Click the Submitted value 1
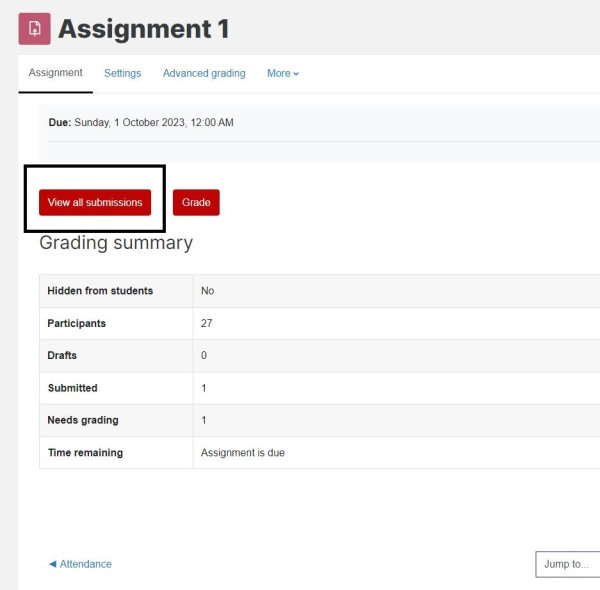Image resolution: width=600 pixels, height=590 pixels. (204, 388)
